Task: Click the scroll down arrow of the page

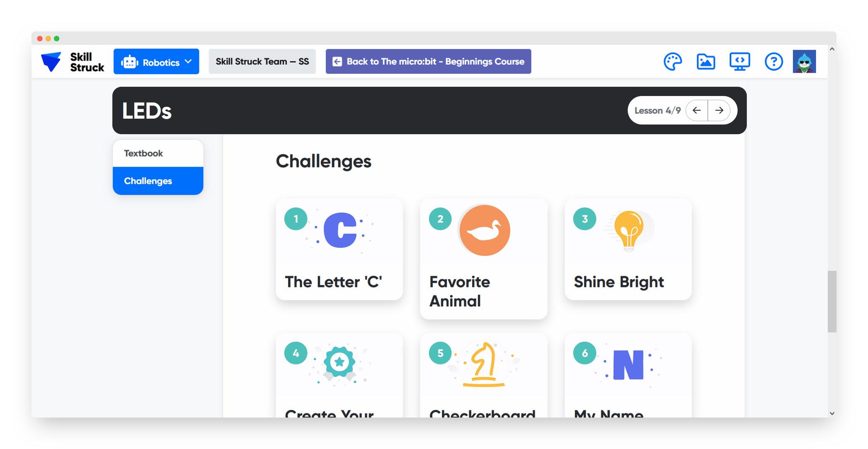Action: tap(832, 413)
